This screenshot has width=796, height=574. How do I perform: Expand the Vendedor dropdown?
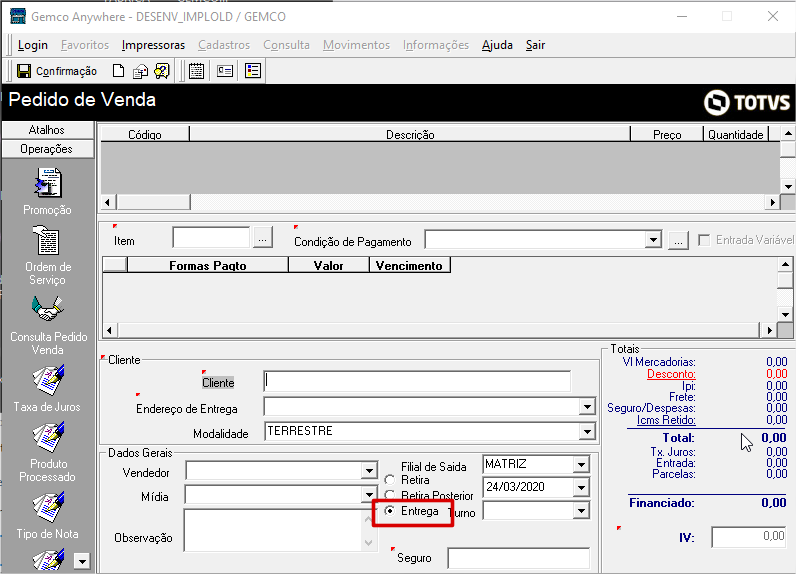click(370, 471)
